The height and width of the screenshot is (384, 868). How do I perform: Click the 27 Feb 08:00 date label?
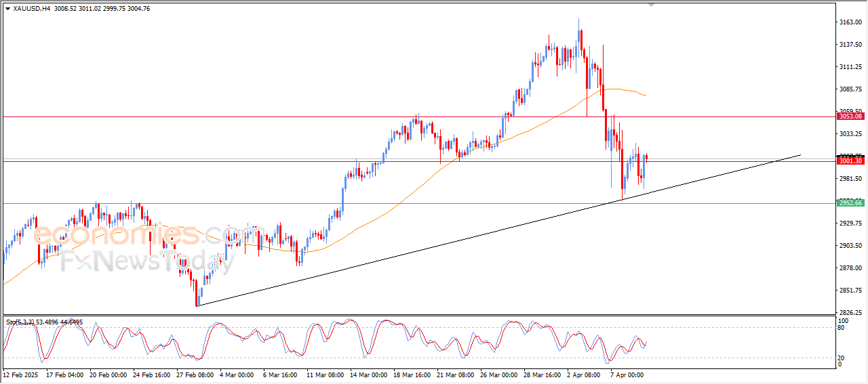pyautogui.click(x=196, y=374)
